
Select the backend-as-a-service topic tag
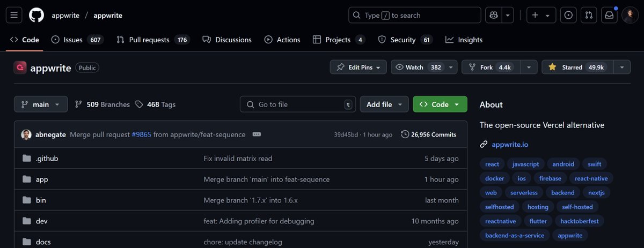(515, 235)
